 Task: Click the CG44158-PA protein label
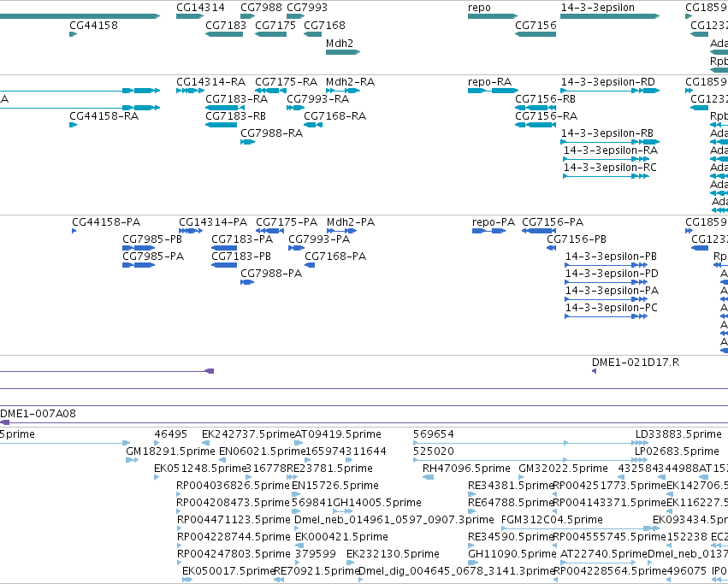[106, 222]
